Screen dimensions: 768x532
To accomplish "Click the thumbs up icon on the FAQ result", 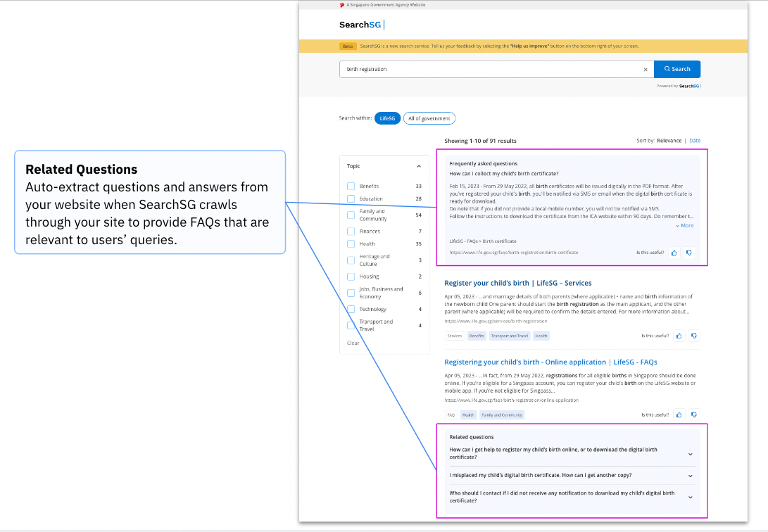I will [673, 252].
